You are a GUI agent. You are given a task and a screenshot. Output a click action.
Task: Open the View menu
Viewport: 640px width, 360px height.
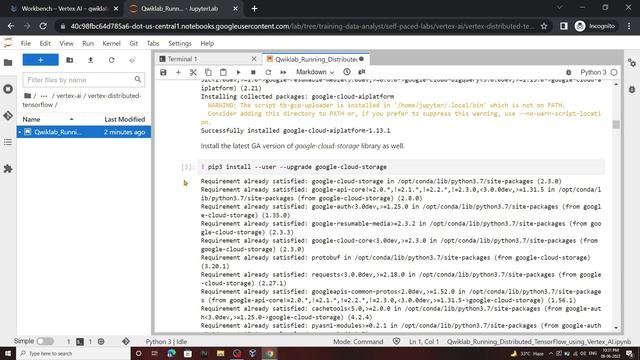click(66, 43)
